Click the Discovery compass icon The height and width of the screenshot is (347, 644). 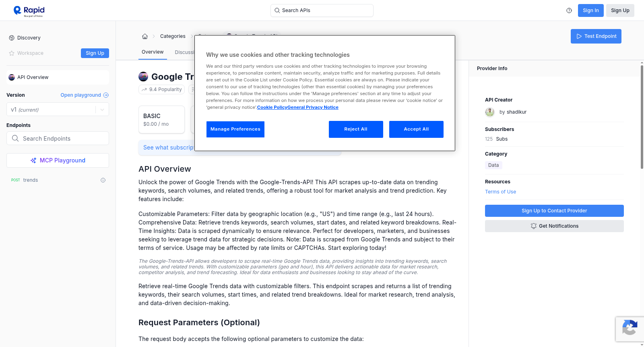[x=12, y=38]
